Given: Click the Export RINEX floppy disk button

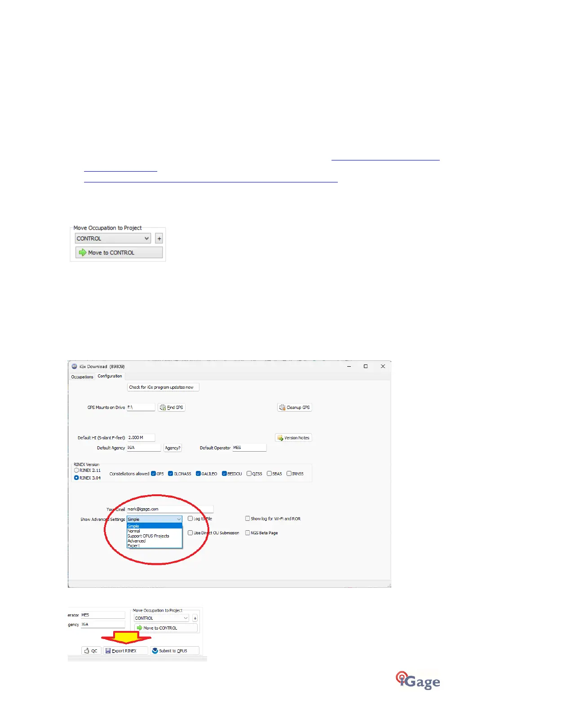Looking at the screenshot, I should 125,651.
